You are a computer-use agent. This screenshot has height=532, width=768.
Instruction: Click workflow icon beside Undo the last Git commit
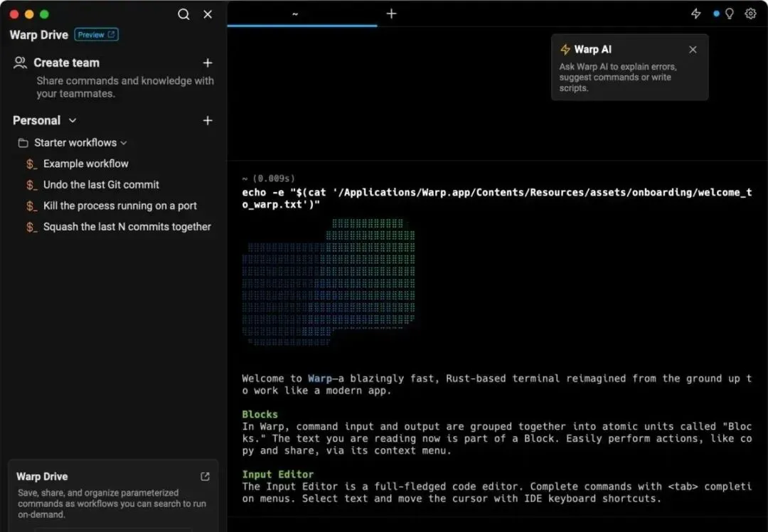click(x=32, y=185)
